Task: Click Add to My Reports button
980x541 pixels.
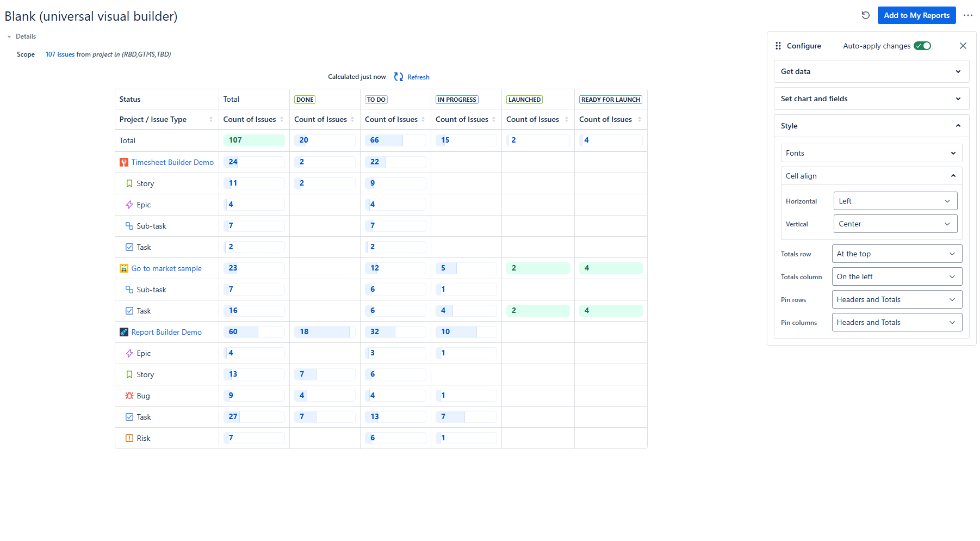Action: pyautogui.click(x=917, y=15)
